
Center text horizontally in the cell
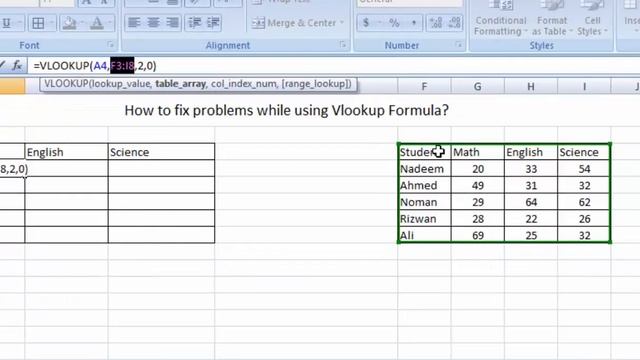click(x=153, y=23)
